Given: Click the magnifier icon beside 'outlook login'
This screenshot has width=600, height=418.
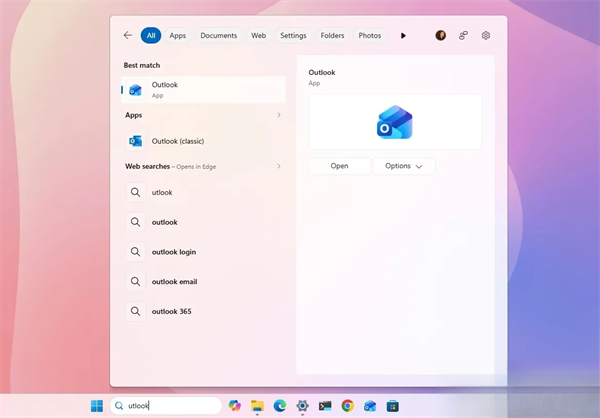Looking at the screenshot, I should (x=135, y=252).
